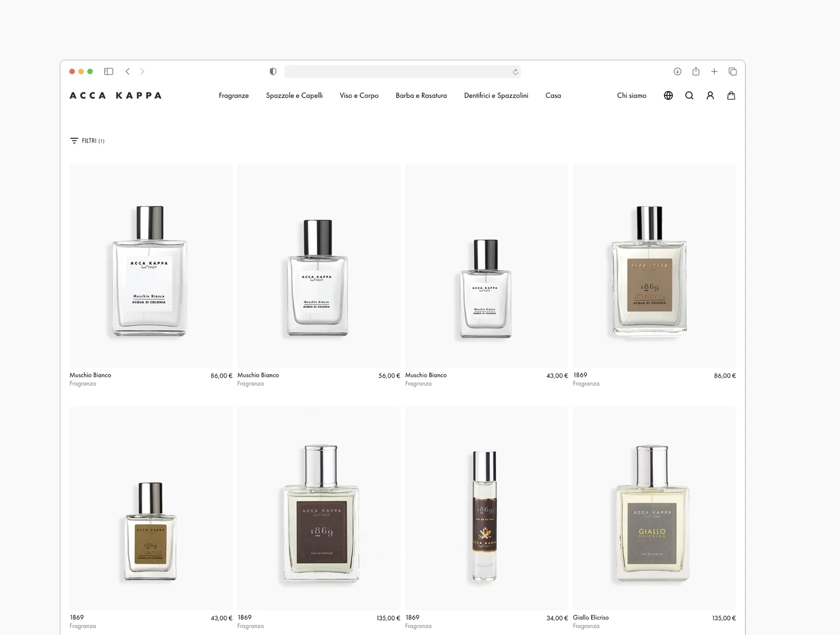
Task: Toggle the browser sidebar
Action: tap(108, 71)
